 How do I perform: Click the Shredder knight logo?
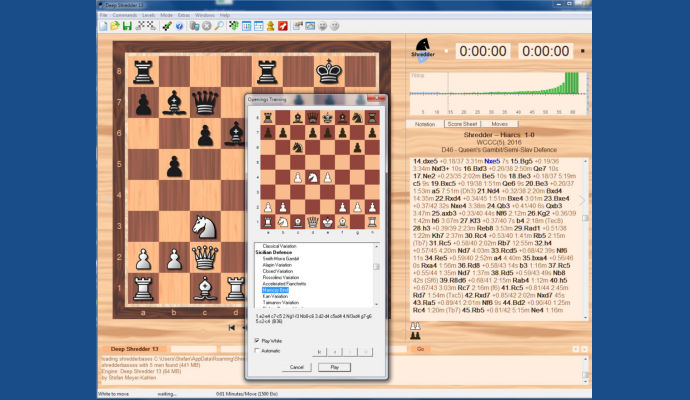click(423, 49)
